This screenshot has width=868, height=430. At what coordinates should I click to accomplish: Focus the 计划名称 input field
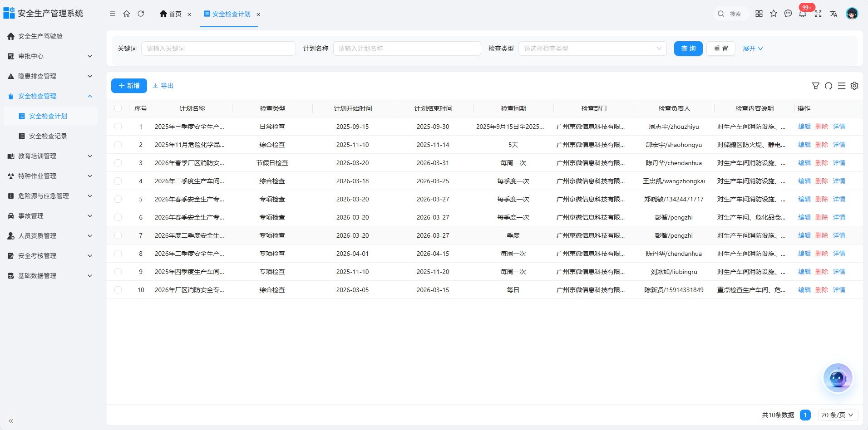(x=407, y=49)
